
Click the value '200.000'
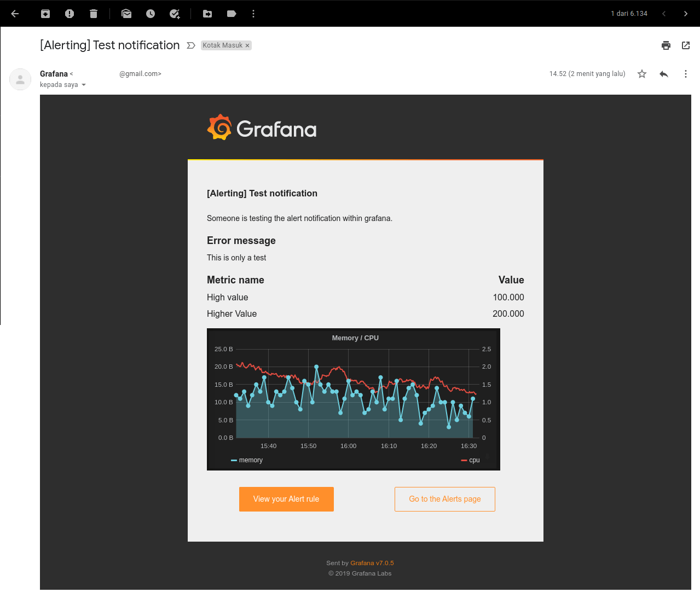[508, 313]
